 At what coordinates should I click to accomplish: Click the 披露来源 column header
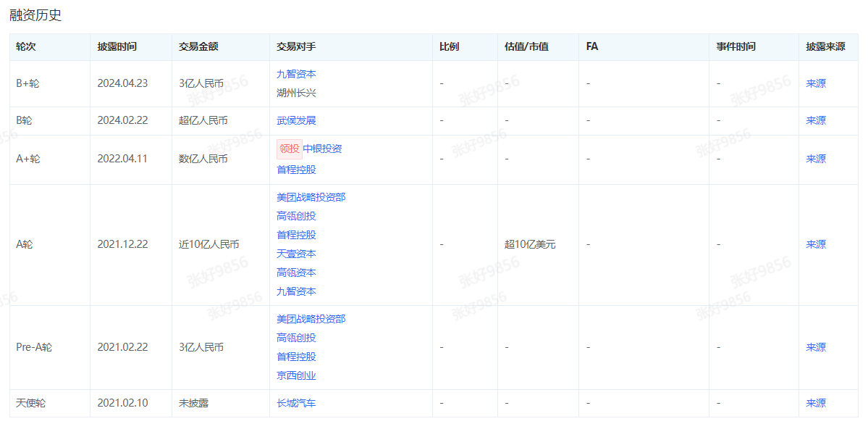tap(825, 47)
